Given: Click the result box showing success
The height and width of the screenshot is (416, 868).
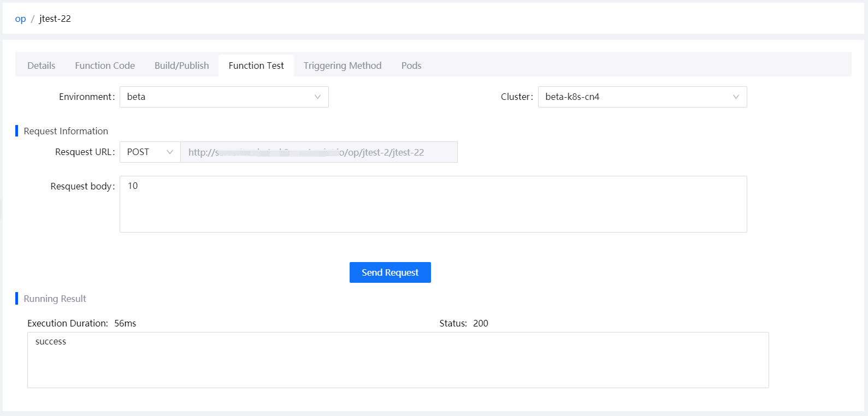Looking at the screenshot, I should coord(398,360).
